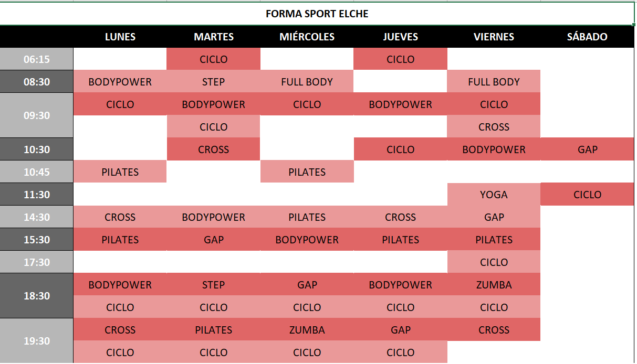
Task: Click the 17:30 time row label
Action: tap(37, 262)
